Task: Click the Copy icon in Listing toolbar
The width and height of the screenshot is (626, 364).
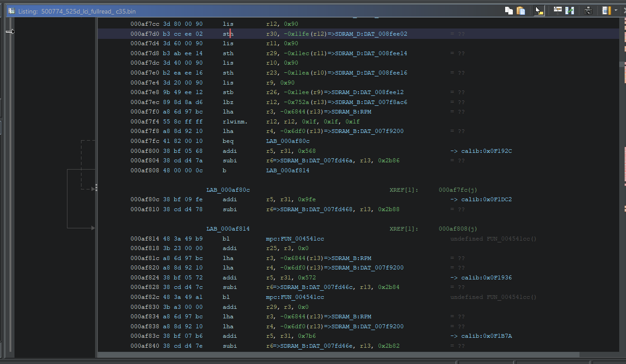Action: pos(509,11)
